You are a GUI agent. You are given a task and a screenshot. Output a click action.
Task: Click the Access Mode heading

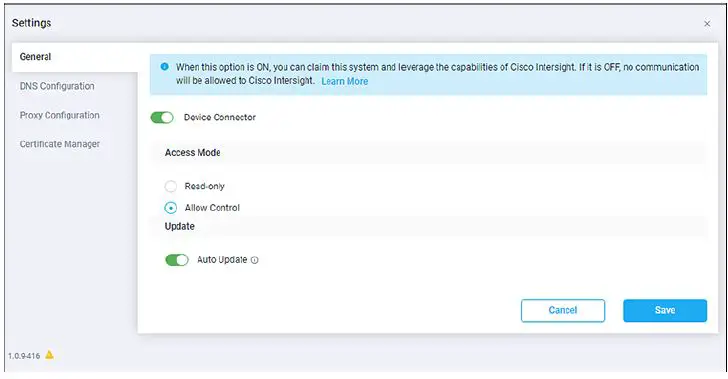click(193, 152)
